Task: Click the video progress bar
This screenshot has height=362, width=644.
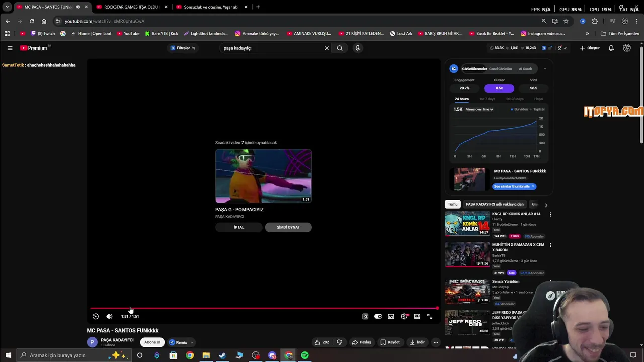Action: pos(264,308)
